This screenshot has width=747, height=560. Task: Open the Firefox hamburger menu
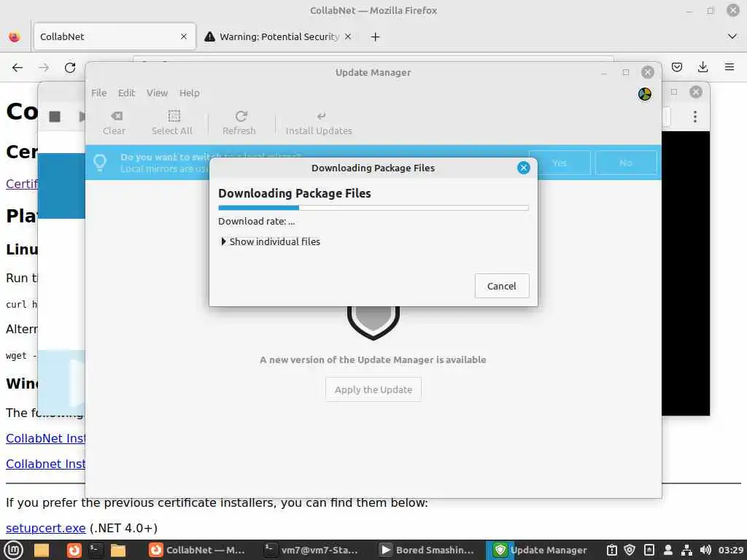(x=729, y=67)
